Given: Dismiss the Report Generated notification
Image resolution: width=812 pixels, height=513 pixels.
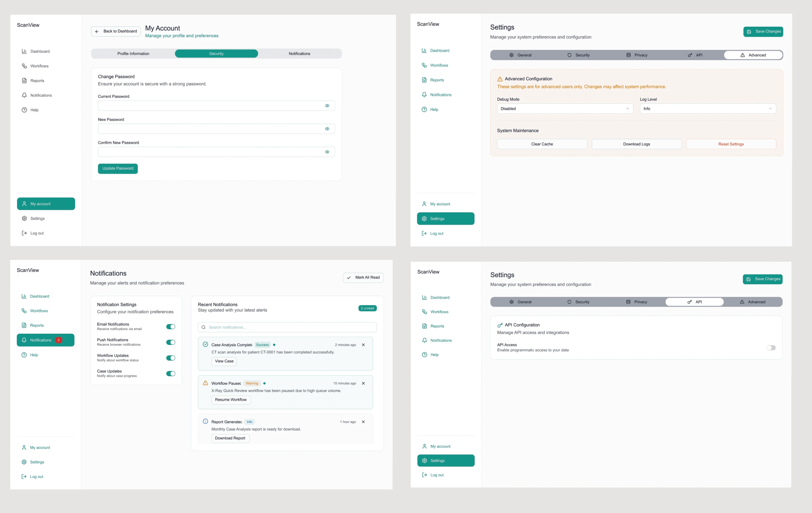Looking at the screenshot, I should 363,422.
